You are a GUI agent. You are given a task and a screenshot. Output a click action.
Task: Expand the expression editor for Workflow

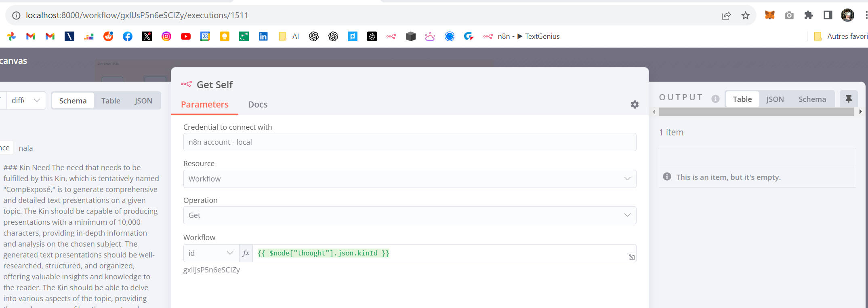(x=632, y=257)
